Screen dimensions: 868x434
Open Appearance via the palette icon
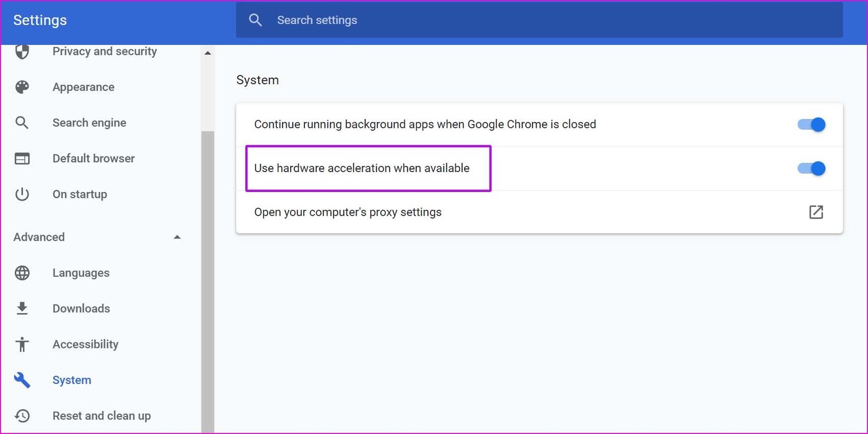coord(22,87)
